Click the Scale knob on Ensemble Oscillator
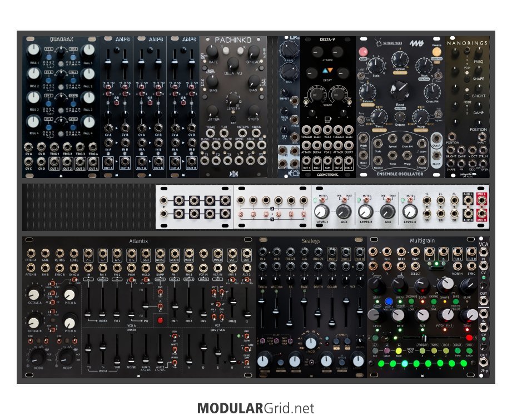 [x=376, y=66]
